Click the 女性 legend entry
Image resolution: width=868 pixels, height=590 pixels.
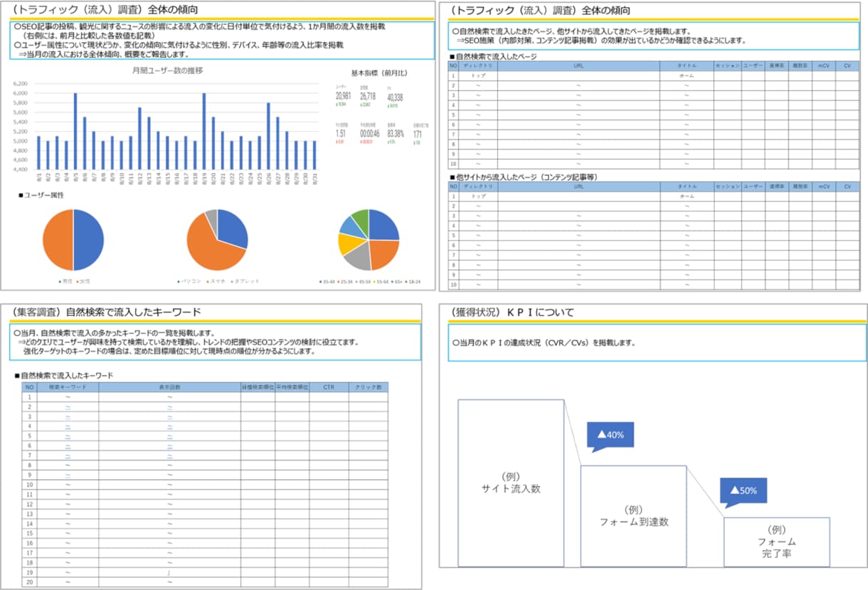pos(84,282)
